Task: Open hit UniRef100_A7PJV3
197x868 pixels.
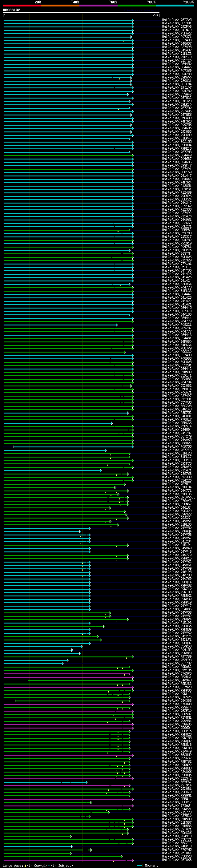Action: pyautogui.click(x=176, y=101)
